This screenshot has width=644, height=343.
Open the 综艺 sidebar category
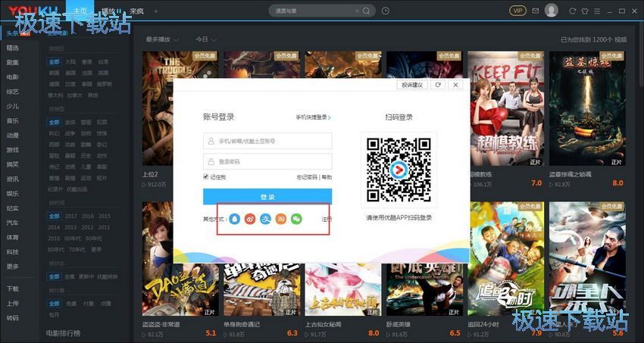click(x=13, y=92)
